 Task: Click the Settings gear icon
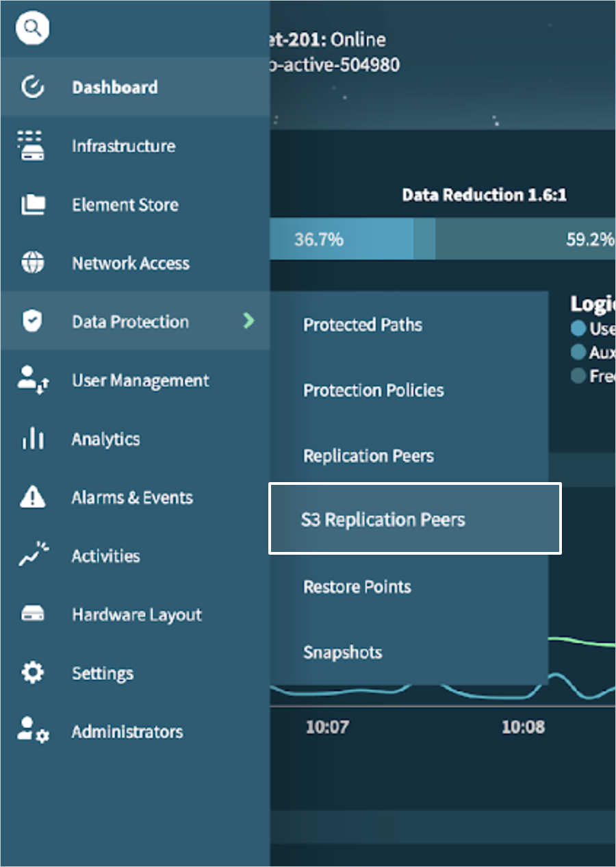33,673
